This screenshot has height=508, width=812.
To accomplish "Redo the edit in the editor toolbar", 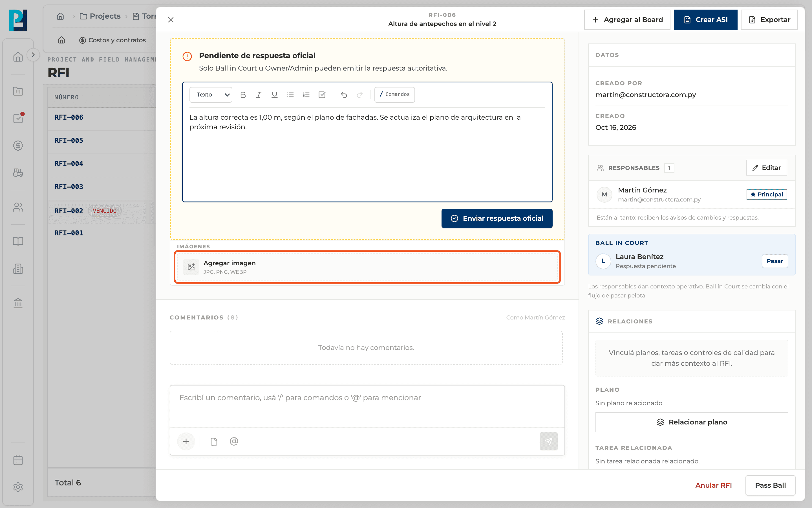I will click(360, 95).
